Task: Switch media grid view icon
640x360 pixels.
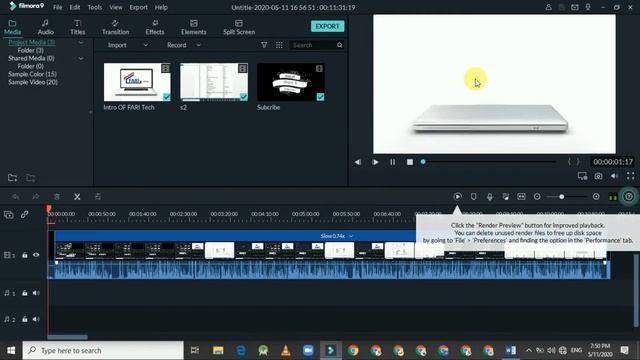Action: click(x=279, y=45)
